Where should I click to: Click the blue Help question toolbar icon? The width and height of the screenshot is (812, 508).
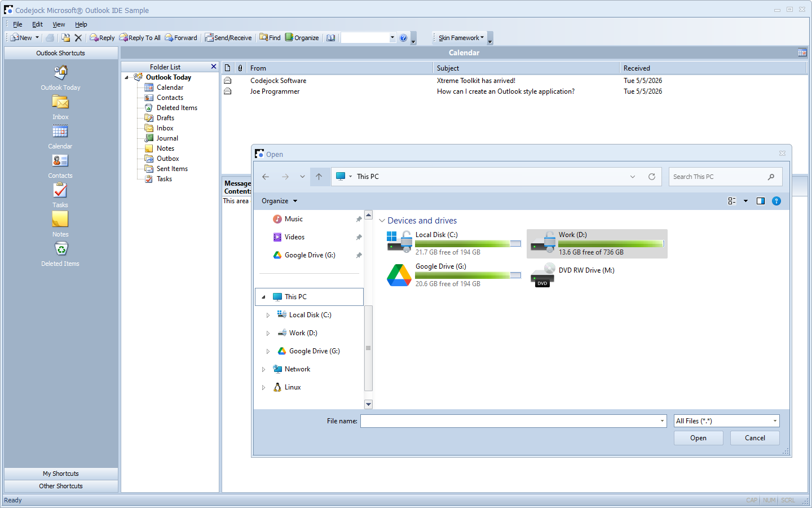403,38
